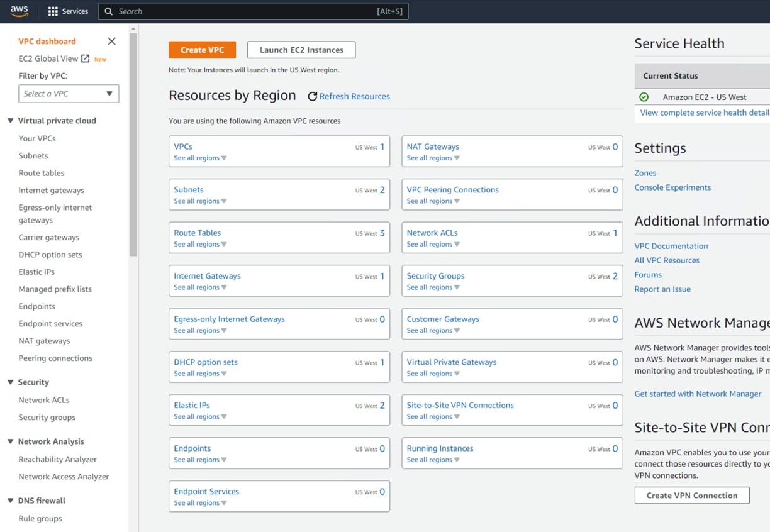Expand See all regions under NAT Gateways
This screenshot has width=770, height=532.
tap(433, 158)
